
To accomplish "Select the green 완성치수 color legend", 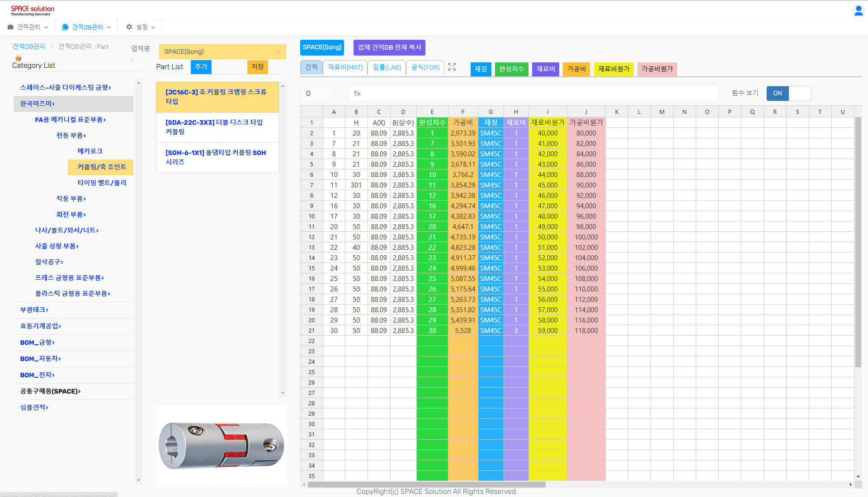I will [x=511, y=69].
